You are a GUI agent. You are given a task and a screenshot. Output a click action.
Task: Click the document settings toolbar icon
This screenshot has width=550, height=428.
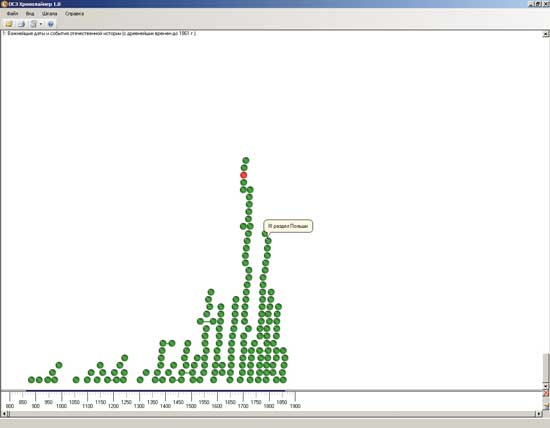(x=33, y=24)
